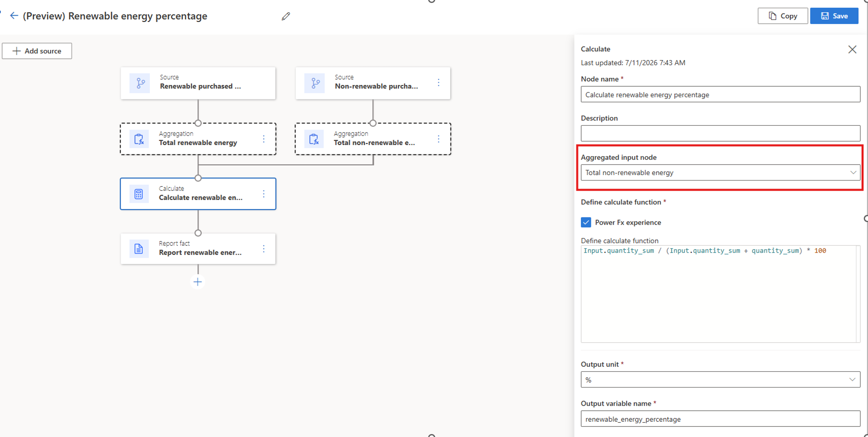868x437 pixels.
Task: Select the Total non-renewable aggregation node title
Action: tap(374, 143)
